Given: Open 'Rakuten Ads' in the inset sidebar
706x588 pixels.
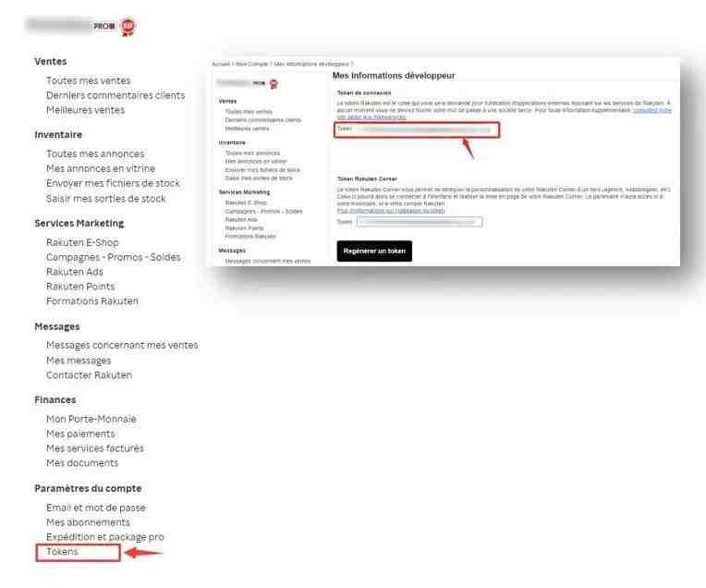Looking at the screenshot, I should click(x=241, y=219).
